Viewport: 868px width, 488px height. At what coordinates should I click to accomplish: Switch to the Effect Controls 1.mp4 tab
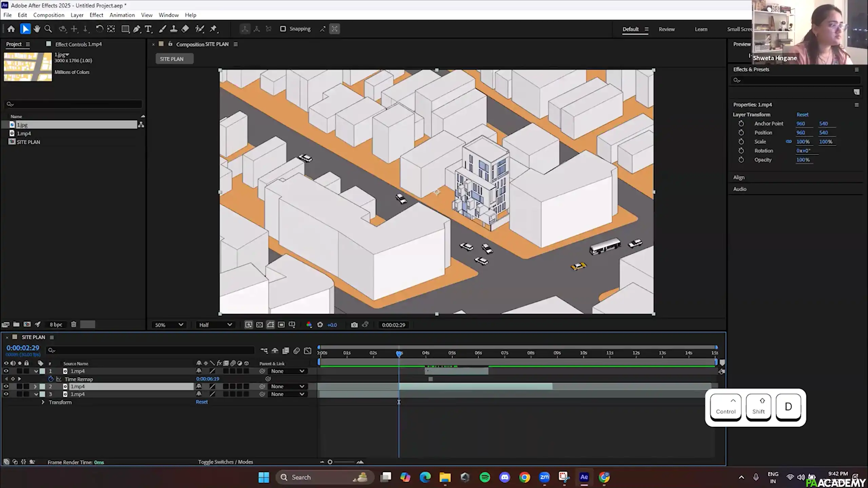tap(78, 44)
